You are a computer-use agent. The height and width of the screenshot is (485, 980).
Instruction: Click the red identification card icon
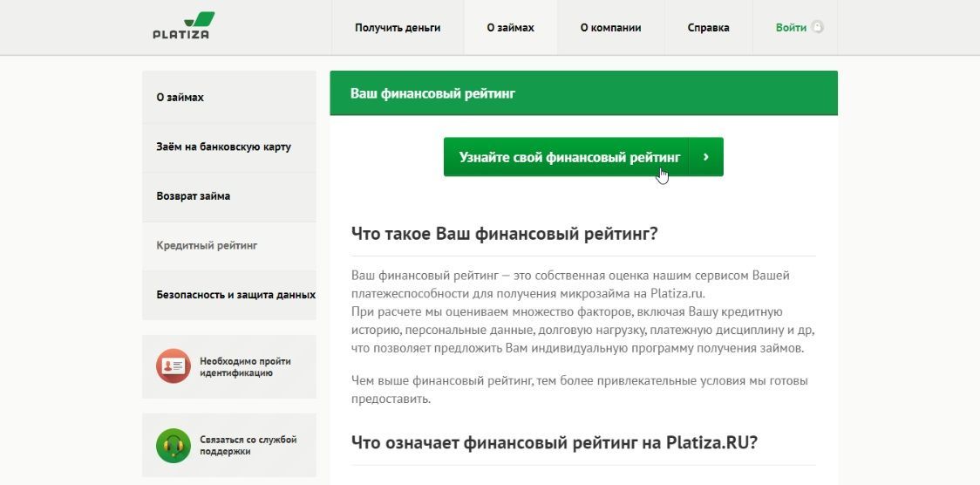(174, 366)
